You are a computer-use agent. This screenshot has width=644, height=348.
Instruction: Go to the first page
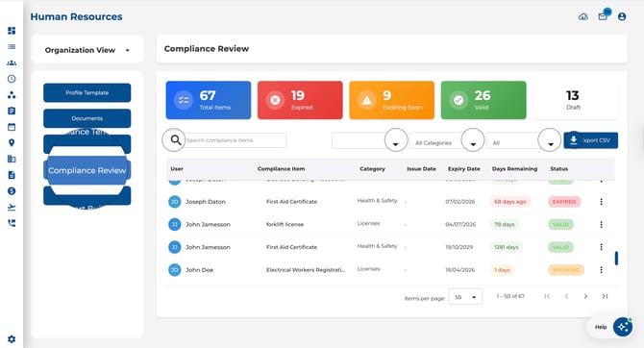[547, 296]
